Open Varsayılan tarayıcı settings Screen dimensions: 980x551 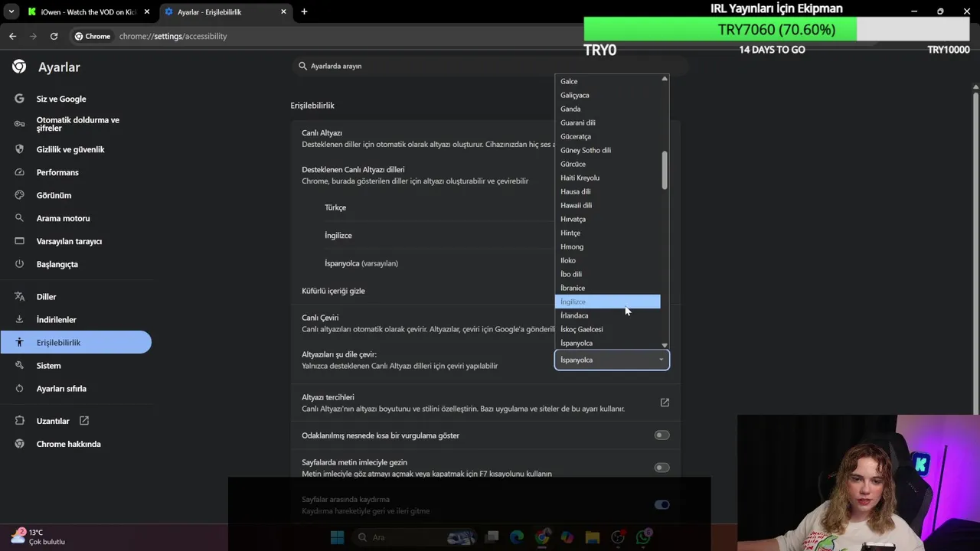[69, 241]
